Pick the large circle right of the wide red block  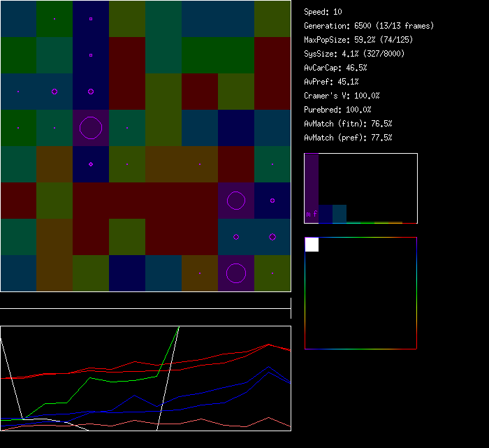coord(236,201)
